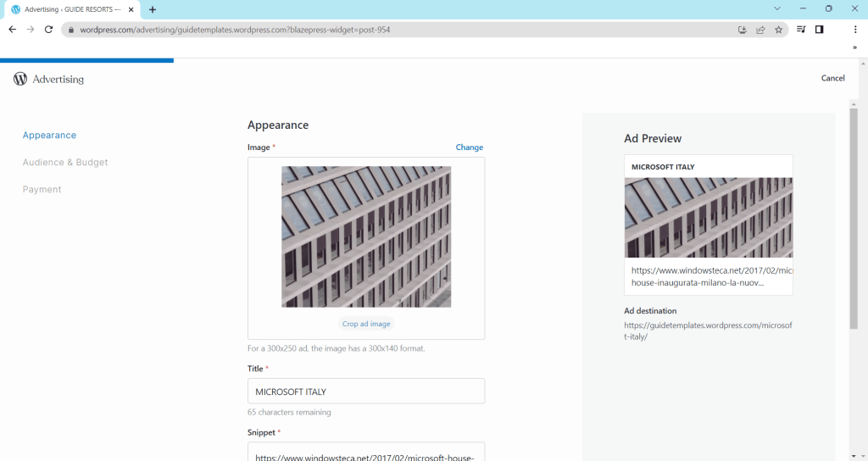Close the Advertising browser tab
868x461 pixels.
coord(131,9)
